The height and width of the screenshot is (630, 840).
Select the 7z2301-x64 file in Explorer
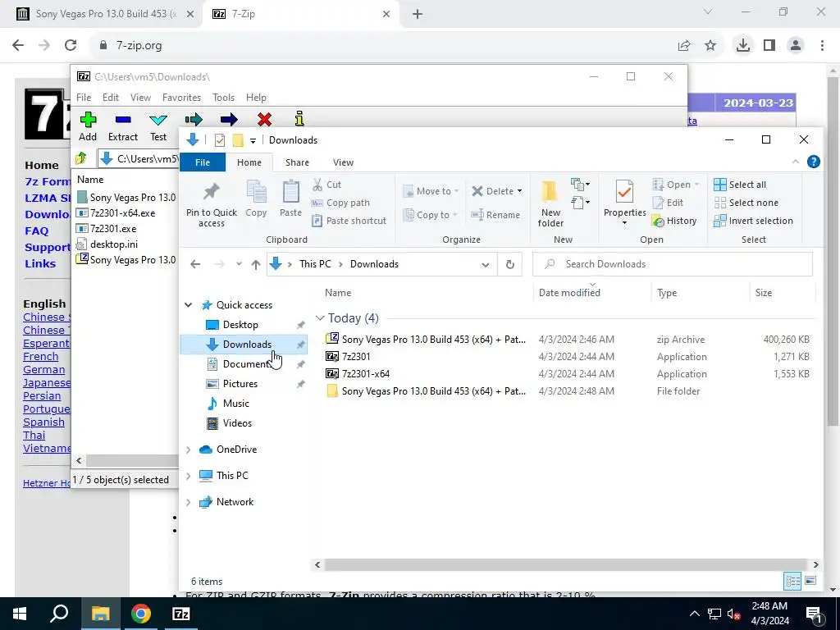point(366,374)
